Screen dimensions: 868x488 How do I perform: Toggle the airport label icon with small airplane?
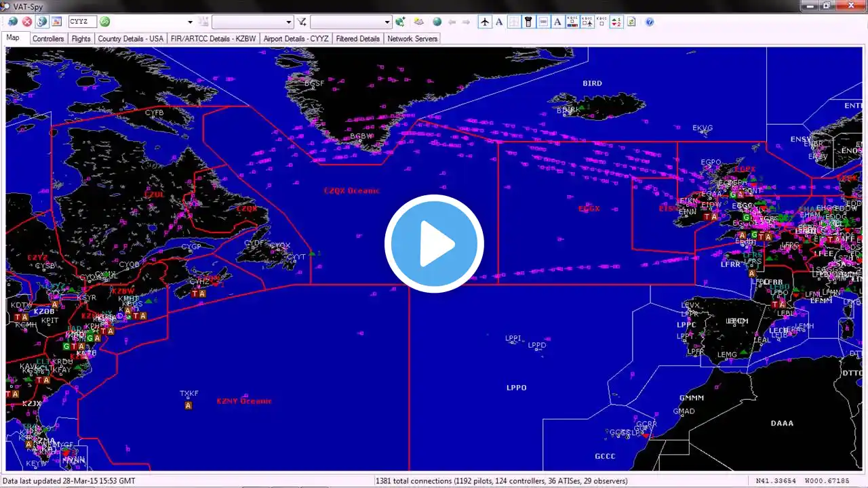[x=587, y=22]
